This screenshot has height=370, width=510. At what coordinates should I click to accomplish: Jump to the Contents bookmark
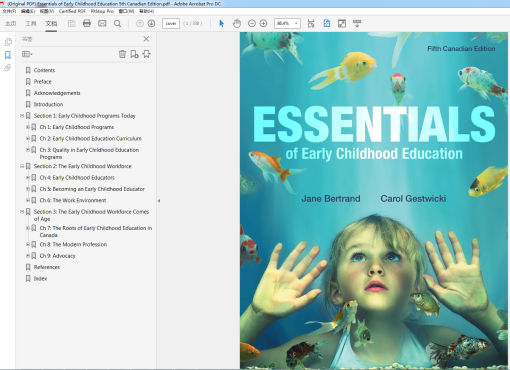44,70
